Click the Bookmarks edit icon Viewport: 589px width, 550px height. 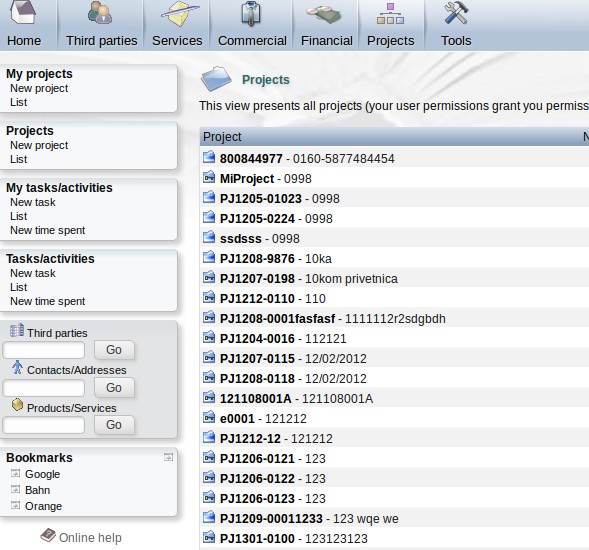(x=168, y=457)
